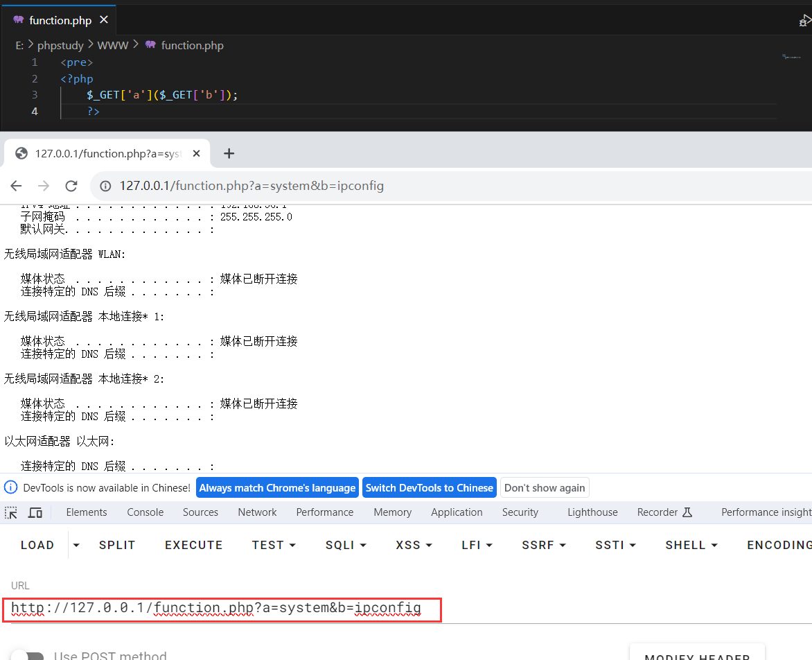Image resolution: width=812 pixels, height=660 pixels.
Task: Reload the browser page
Action: (71, 186)
